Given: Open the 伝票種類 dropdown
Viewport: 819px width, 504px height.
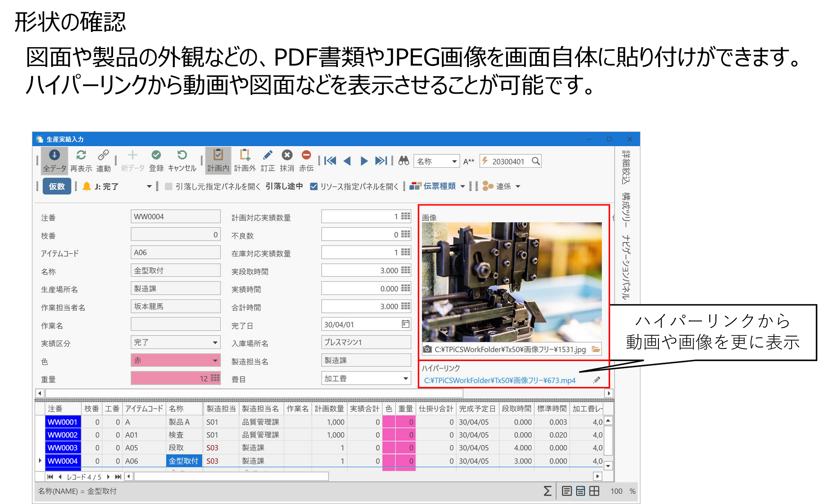Looking at the screenshot, I should click(463, 187).
